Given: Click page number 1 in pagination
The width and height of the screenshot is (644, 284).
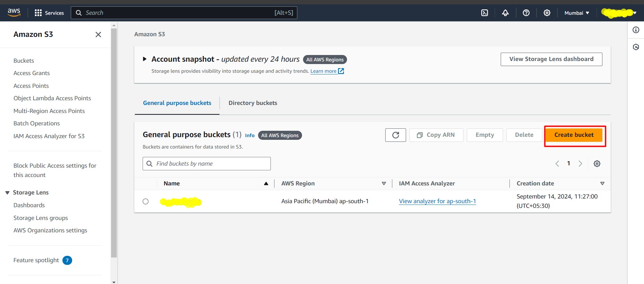Looking at the screenshot, I should (568, 164).
